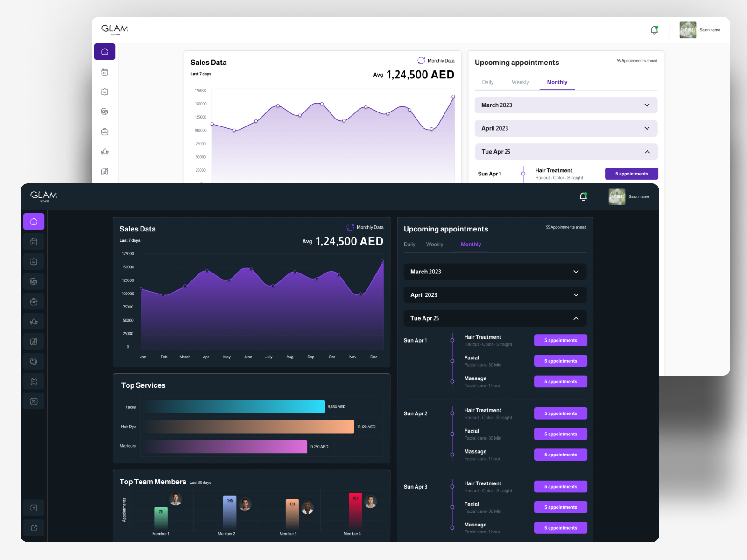Open the discount percent icon in the sidebar
The width and height of the screenshot is (747, 560).
34,401
